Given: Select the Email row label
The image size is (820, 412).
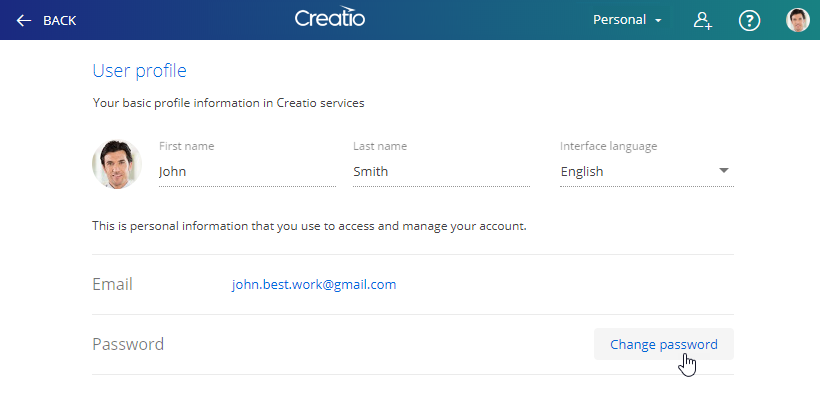Looking at the screenshot, I should pos(112,284).
